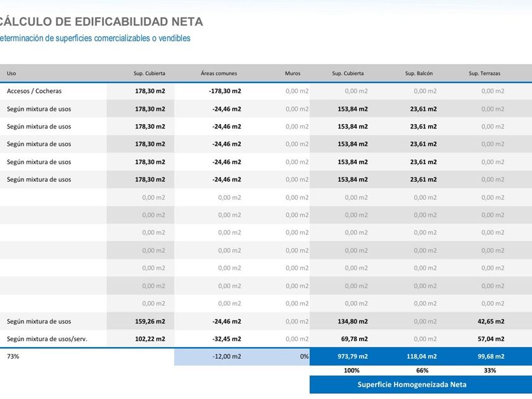Click the 57,04 m2 terrazas cell
Screen dimensions: 532x399
pos(491,339)
